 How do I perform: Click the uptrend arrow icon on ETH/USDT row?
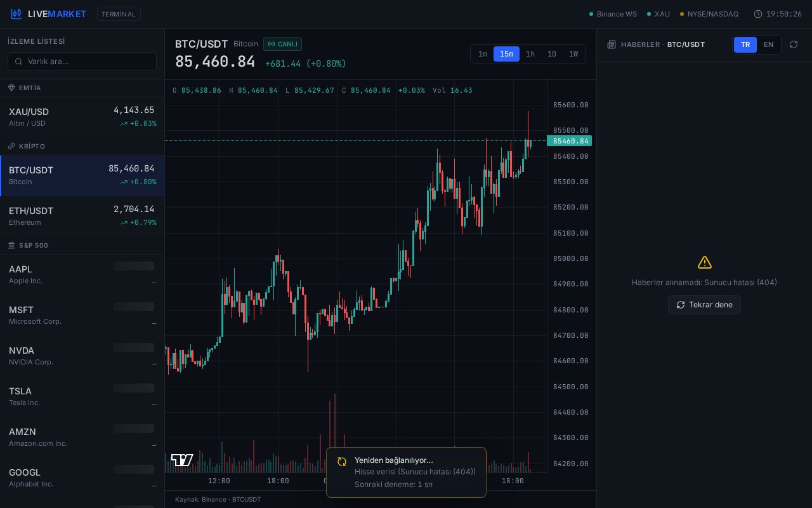click(124, 223)
